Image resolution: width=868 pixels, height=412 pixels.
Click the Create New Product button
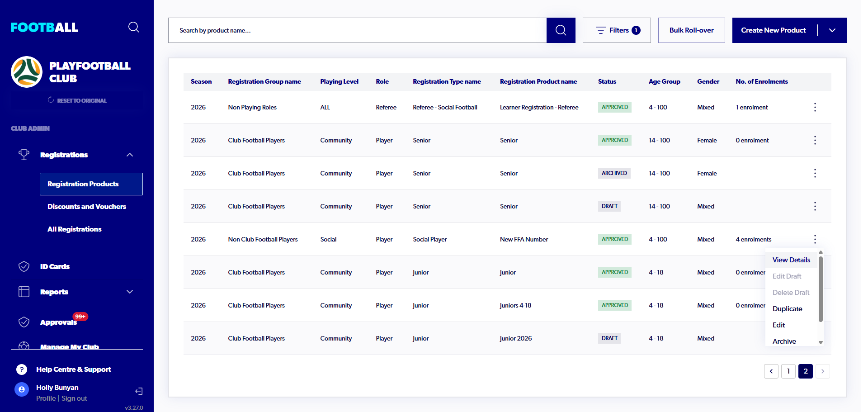(x=774, y=30)
